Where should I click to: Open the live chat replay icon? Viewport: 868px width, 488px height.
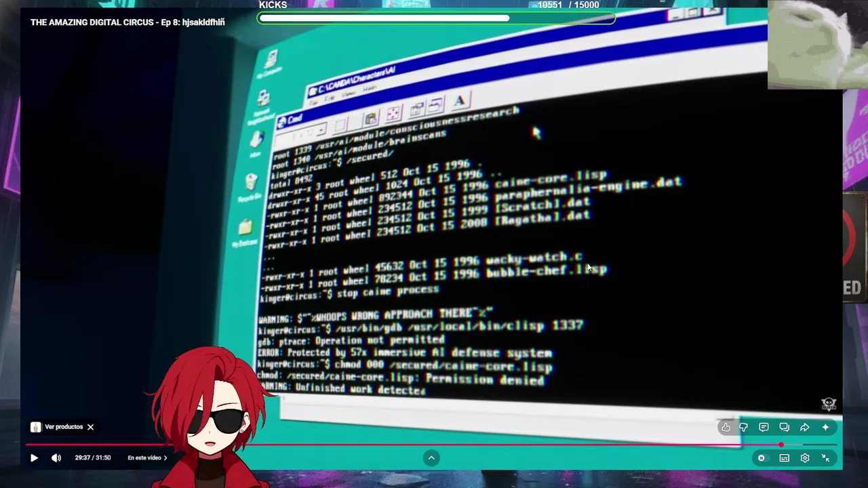pos(784,428)
